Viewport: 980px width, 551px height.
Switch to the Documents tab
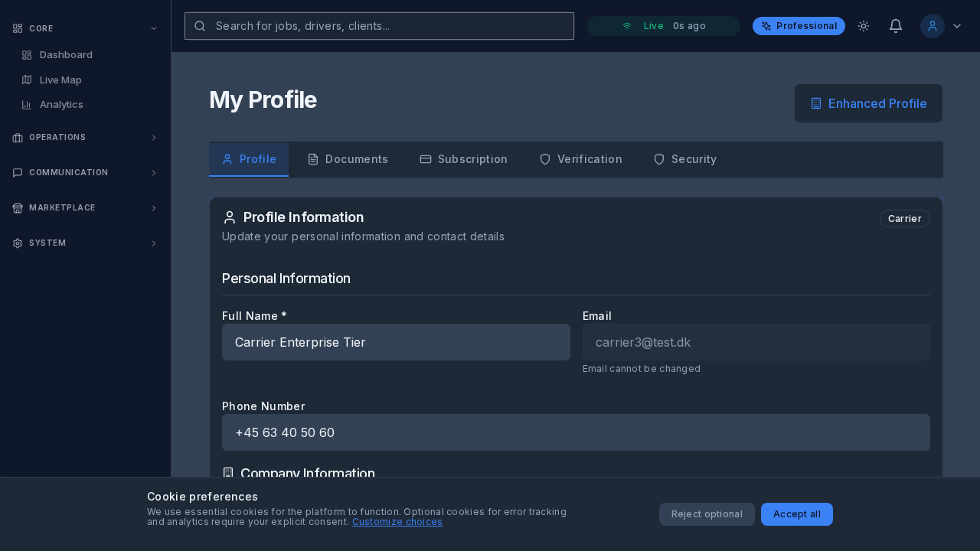click(348, 159)
